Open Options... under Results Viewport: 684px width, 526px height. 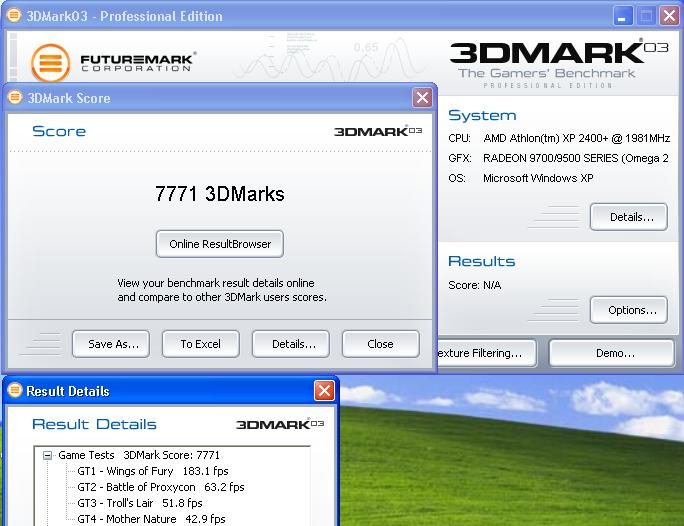(x=629, y=310)
